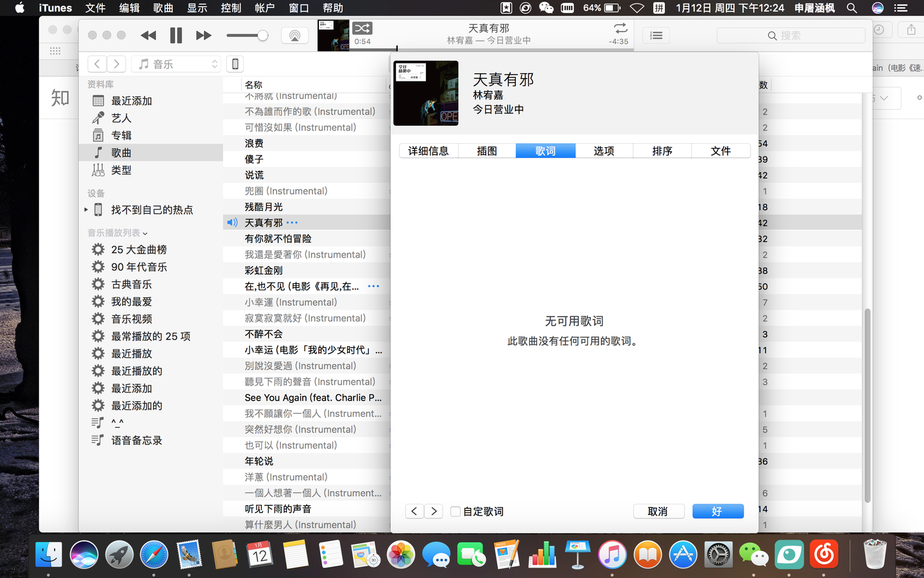Click the Spotlight search icon in menu bar
Image resolution: width=924 pixels, height=578 pixels.
(x=851, y=8)
